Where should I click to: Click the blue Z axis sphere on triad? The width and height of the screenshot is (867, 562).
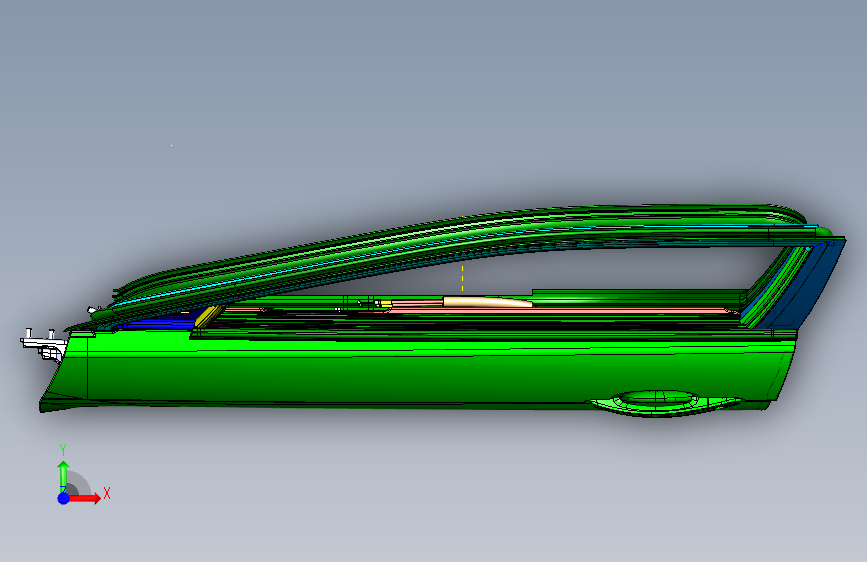click(x=63, y=498)
